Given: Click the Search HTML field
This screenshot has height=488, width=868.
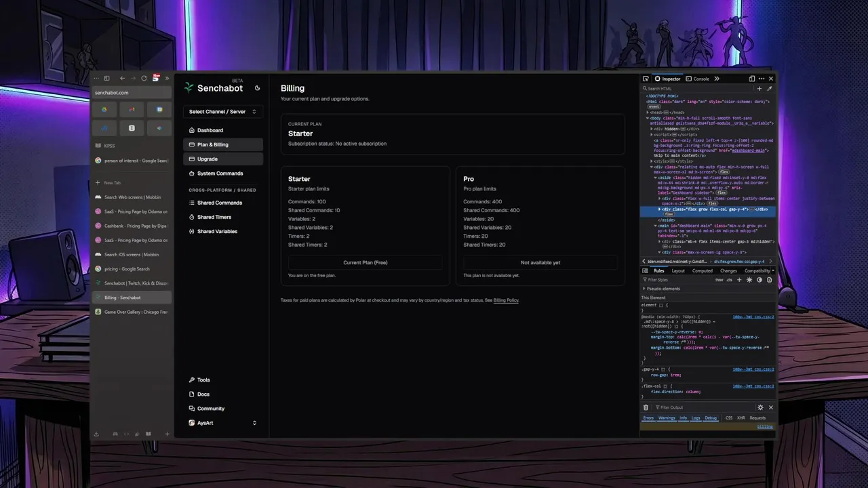Looking at the screenshot, I should pos(698,89).
